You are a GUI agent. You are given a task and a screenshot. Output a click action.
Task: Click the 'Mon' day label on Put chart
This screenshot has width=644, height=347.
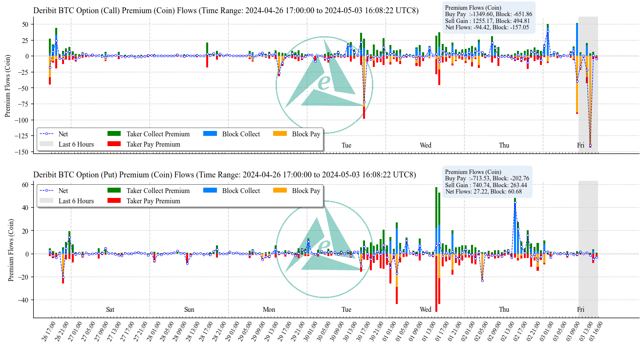pos(269,309)
